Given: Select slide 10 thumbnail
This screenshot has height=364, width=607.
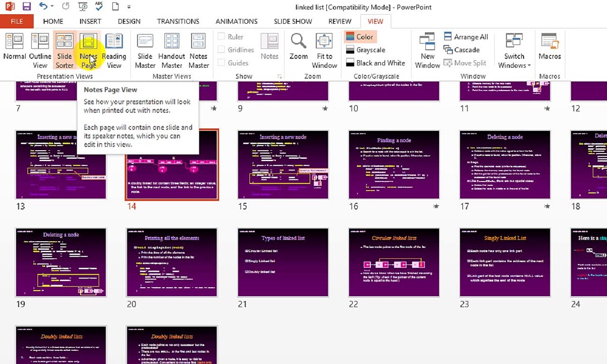Looking at the screenshot, I should pyautogui.click(x=394, y=91).
